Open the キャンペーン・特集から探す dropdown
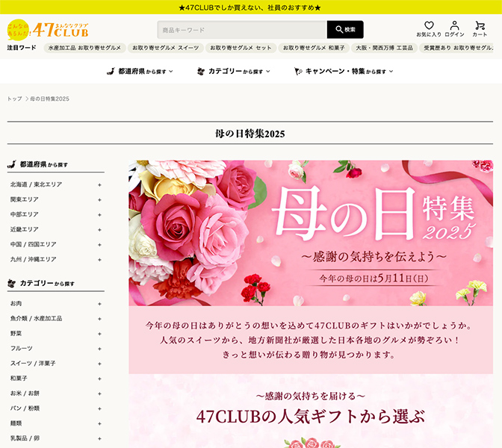The height and width of the screenshot is (448, 502). [x=344, y=72]
